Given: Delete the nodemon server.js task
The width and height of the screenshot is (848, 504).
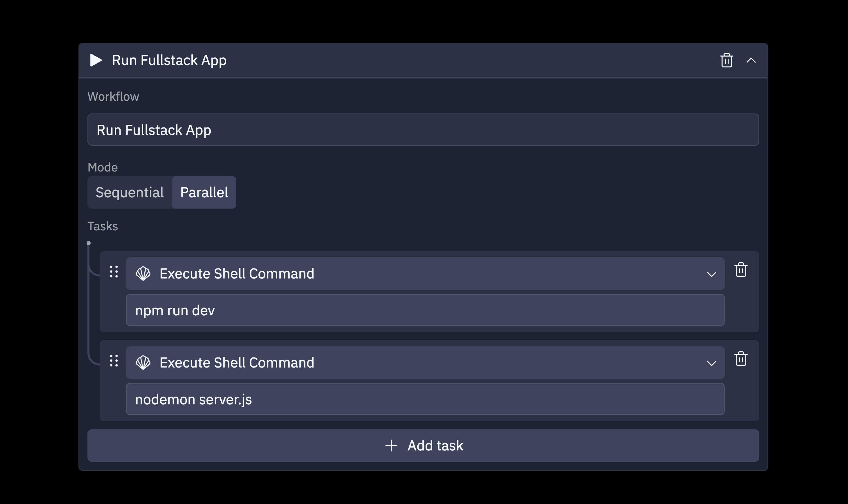Looking at the screenshot, I should click(741, 359).
